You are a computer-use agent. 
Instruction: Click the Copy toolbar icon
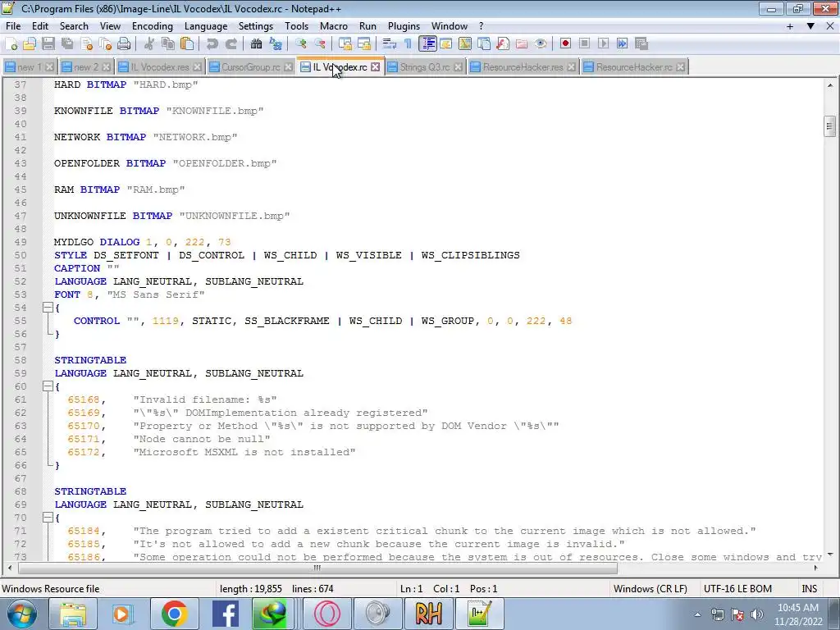click(168, 44)
